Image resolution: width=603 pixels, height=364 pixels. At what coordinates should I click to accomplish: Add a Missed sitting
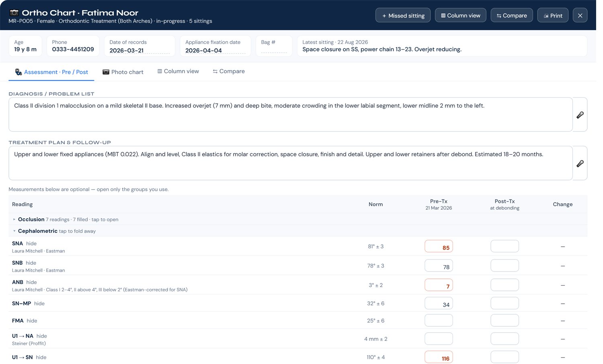pos(403,15)
